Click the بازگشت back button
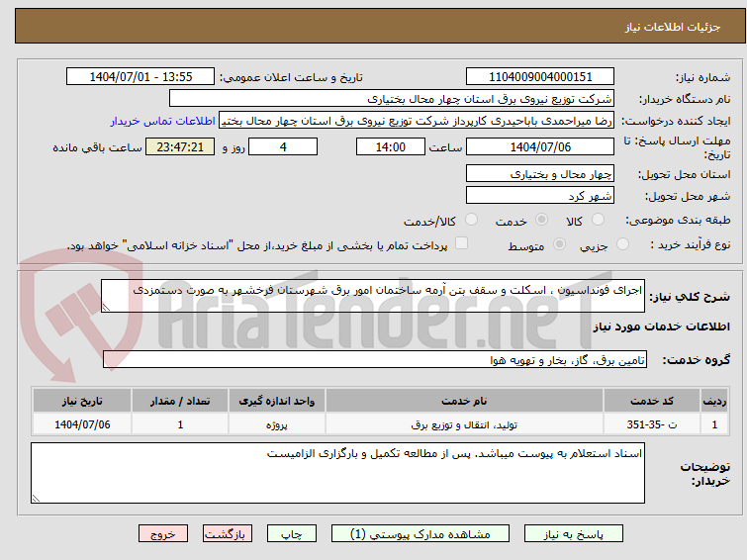The image size is (747, 560). pos(228,534)
